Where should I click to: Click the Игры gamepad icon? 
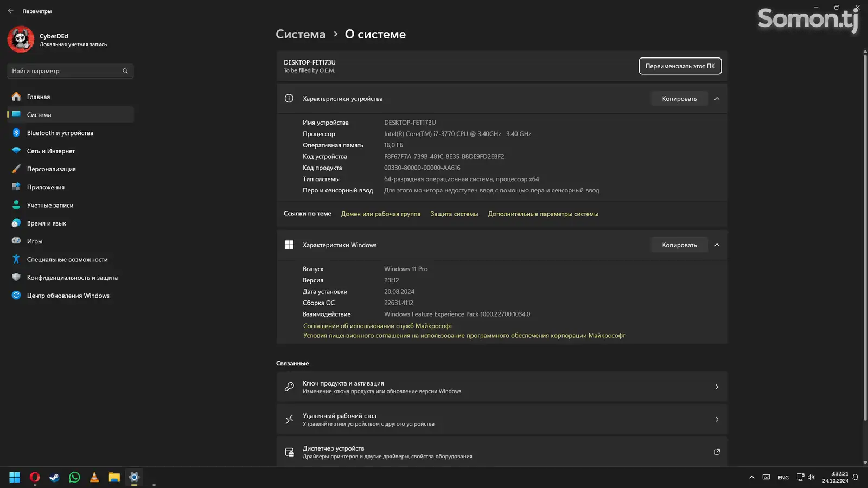[16, 241]
